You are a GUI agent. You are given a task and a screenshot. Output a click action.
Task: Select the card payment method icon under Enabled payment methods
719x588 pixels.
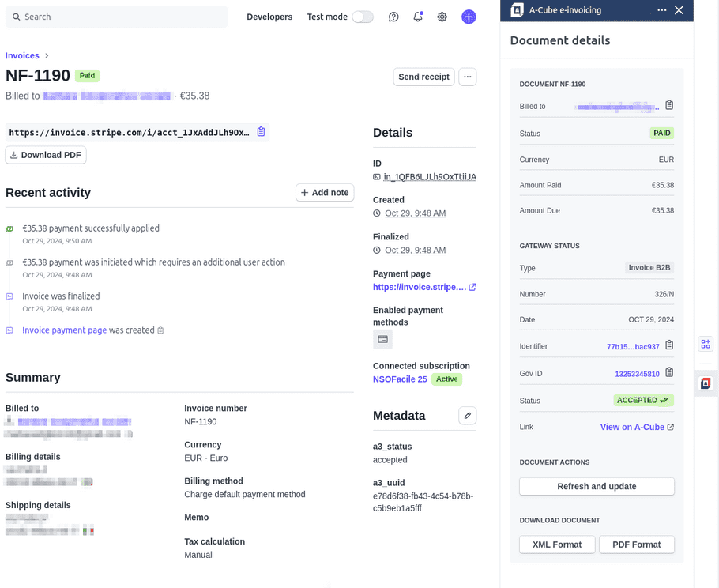pos(382,339)
